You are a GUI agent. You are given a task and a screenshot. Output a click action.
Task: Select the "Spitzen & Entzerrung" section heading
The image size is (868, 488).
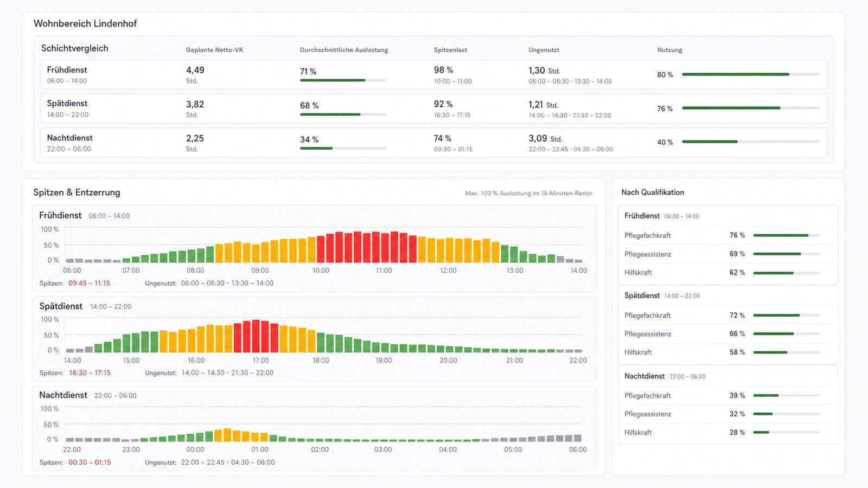point(77,192)
